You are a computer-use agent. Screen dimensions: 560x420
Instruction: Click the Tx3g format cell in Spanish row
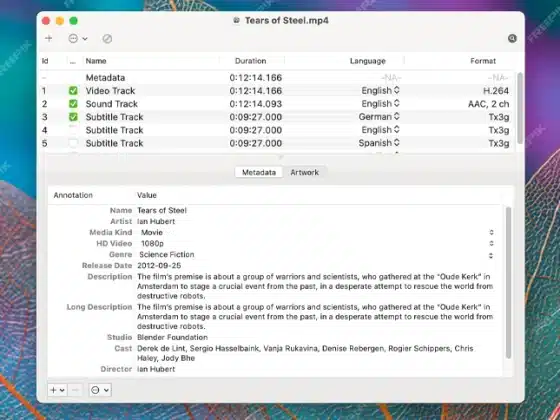point(499,143)
